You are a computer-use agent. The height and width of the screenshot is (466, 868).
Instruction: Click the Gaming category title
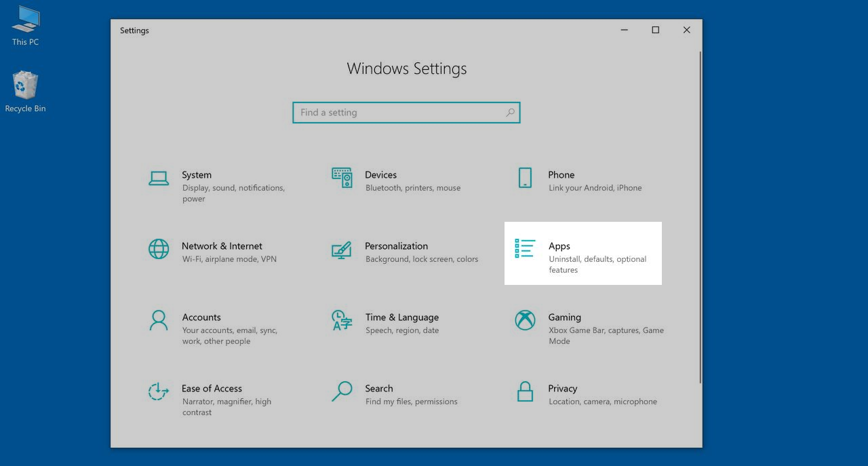point(565,317)
